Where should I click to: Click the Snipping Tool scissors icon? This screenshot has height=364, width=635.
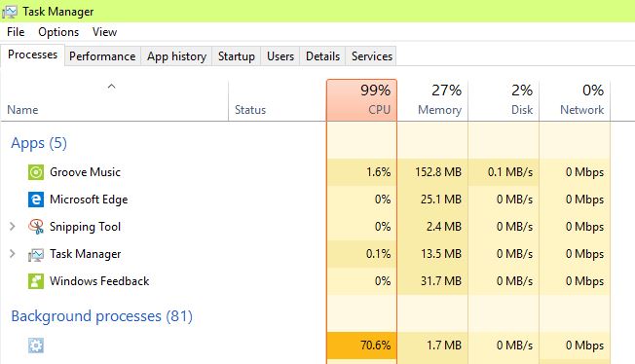point(36,227)
